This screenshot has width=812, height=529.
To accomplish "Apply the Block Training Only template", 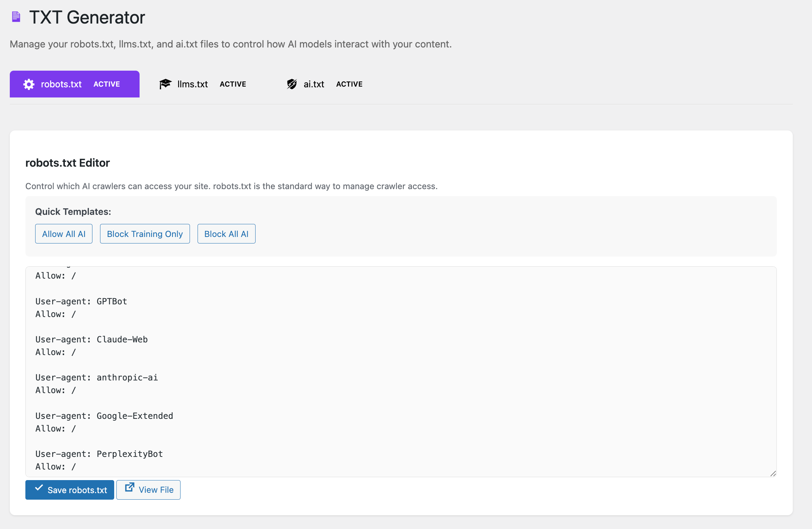I will 145,234.
